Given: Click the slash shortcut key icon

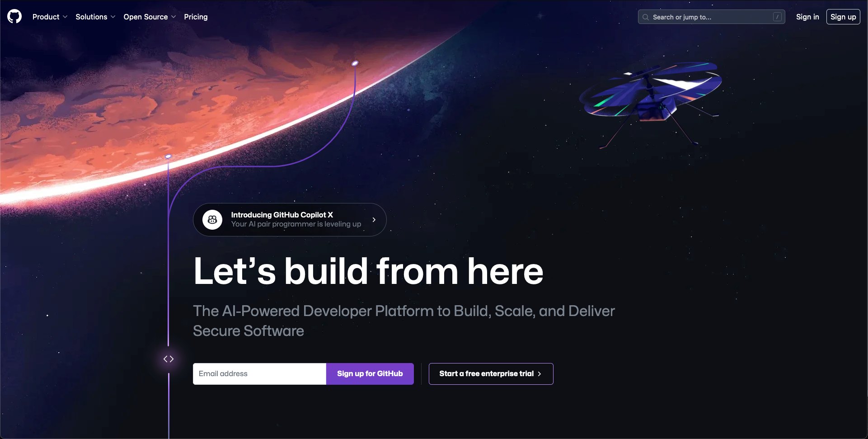Looking at the screenshot, I should (777, 17).
